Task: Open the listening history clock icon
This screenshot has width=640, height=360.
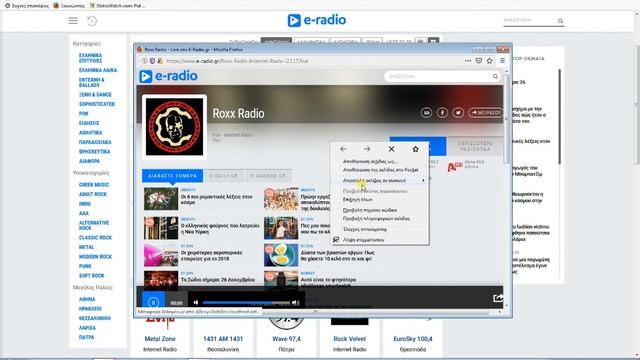Action: 92,21
